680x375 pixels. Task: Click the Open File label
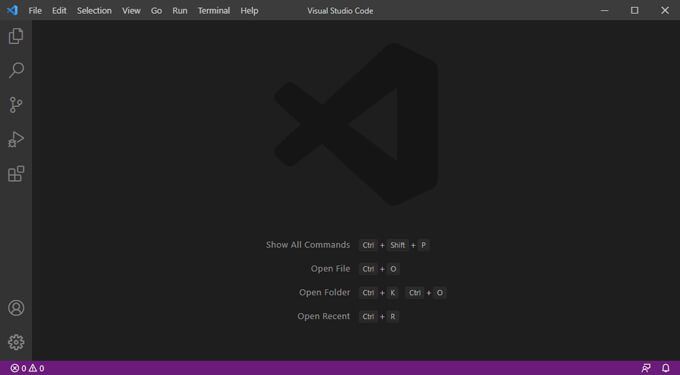point(330,269)
